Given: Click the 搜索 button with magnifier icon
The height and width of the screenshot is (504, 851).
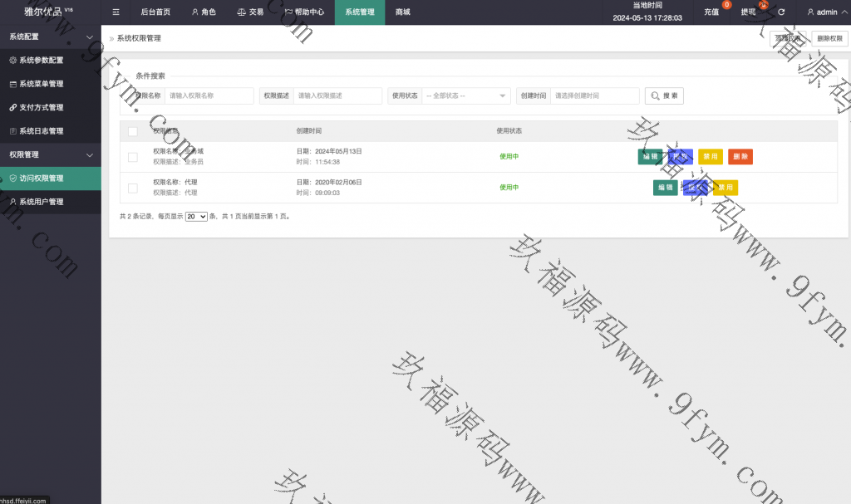Looking at the screenshot, I should pos(664,96).
